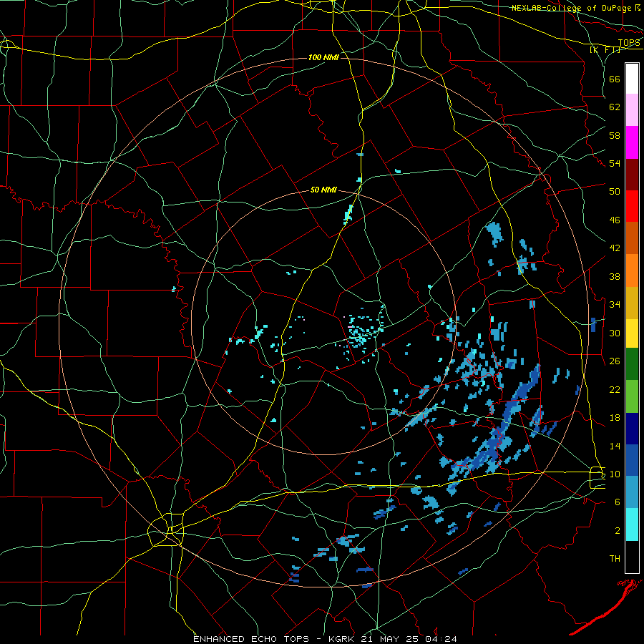Click the 14 scale value label
The height and width of the screenshot is (644, 644).
coord(615,446)
